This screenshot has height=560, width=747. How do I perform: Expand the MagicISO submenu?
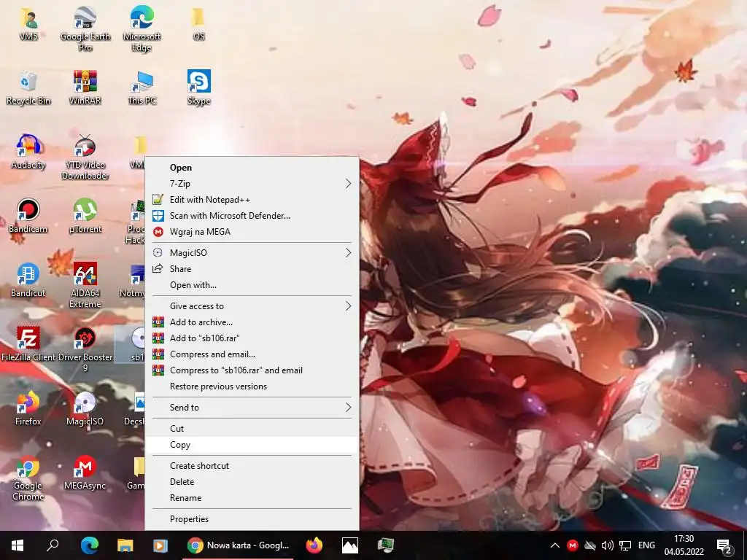pos(252,253)
